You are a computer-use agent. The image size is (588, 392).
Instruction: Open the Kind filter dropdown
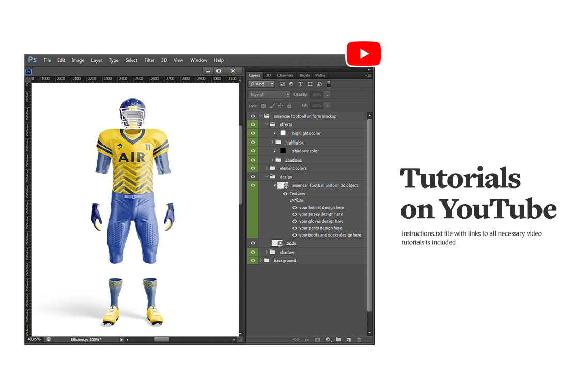pos(262,84)
